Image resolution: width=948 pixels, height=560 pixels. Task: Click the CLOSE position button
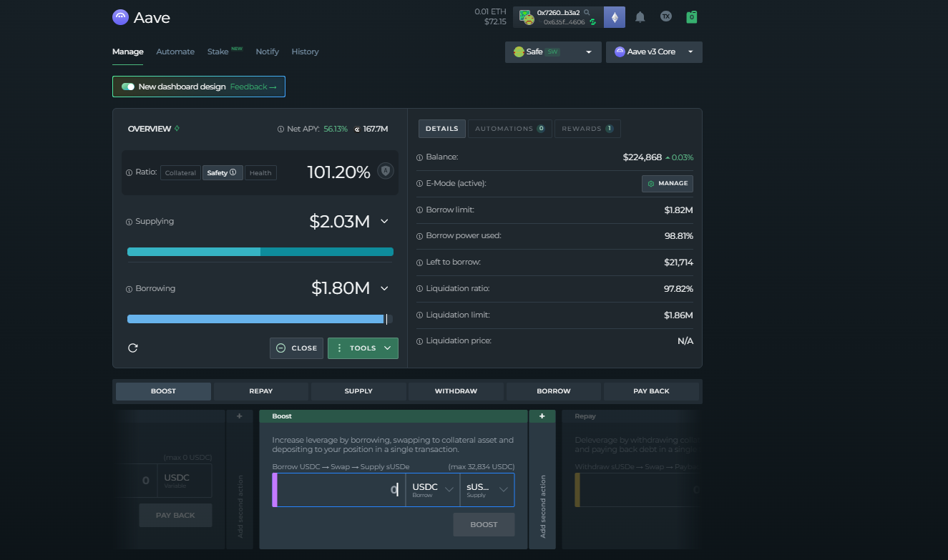coord(296,348)
